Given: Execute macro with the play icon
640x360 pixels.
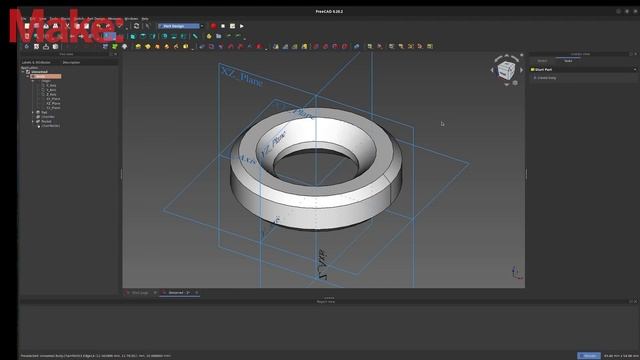Looking at the screenshot, I should click(242, 26).
